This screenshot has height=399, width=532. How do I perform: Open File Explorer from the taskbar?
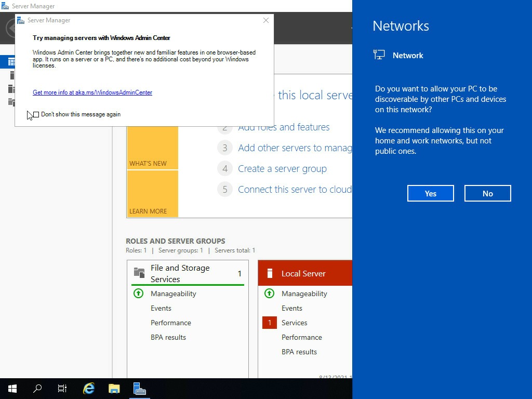pos(114,389)
